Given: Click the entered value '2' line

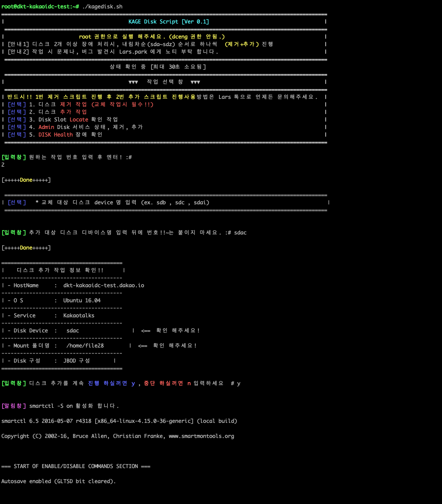Looking at the screenshot, I should coord(3,165).
